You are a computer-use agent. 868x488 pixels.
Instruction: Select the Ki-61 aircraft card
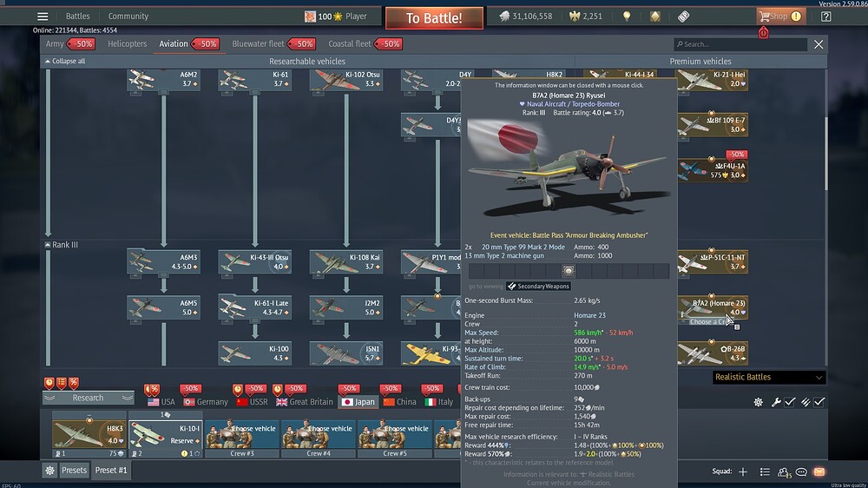(x=254, y=80)
